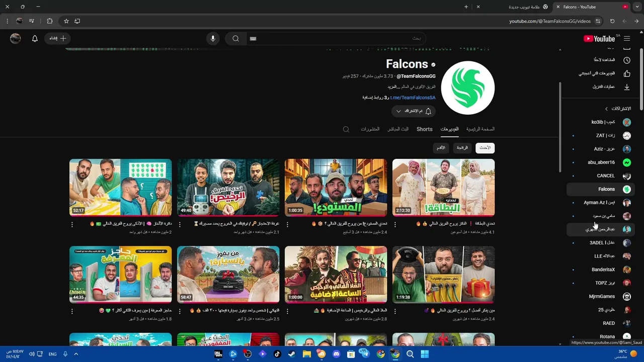Open Chrome three-dot menu
This screenshot has width=644, height=362.
point(7,21)
